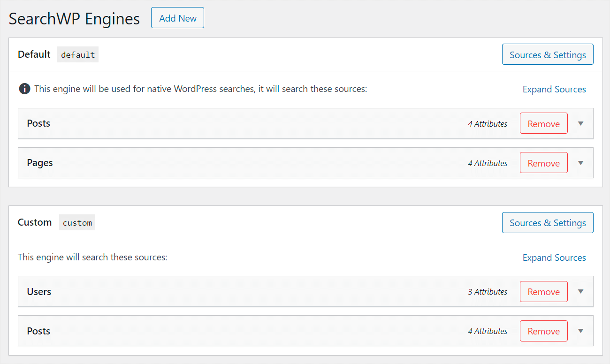This screenshot has height=364, width=610.
Task: Remove Posts source from Custom engine
Action: (543, 331)
